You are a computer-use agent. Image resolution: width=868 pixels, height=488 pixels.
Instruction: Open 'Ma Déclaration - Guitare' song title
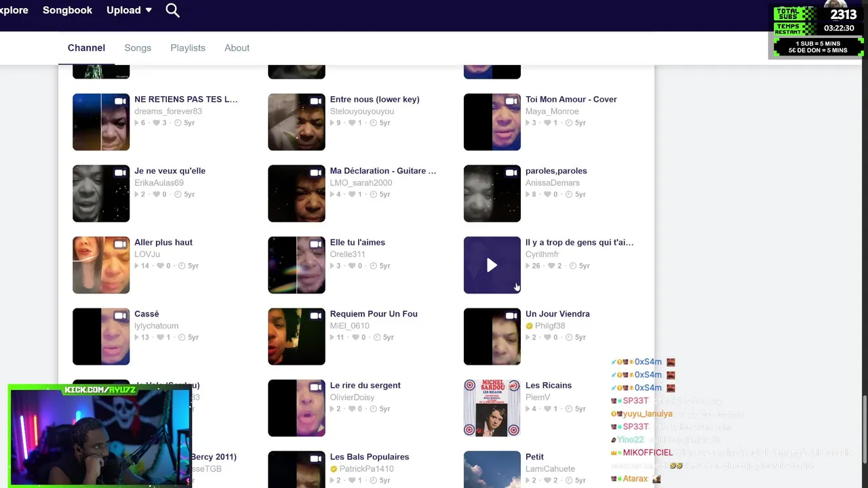tap(382, 171)
